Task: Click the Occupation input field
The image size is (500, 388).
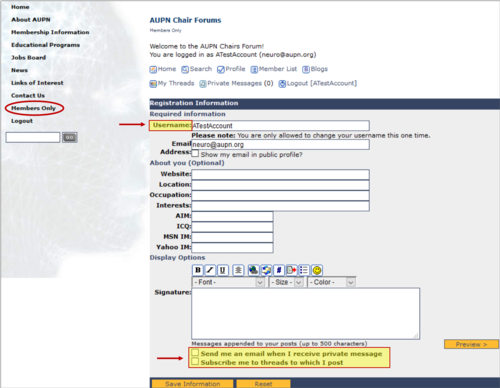Action: coord(280,196)
